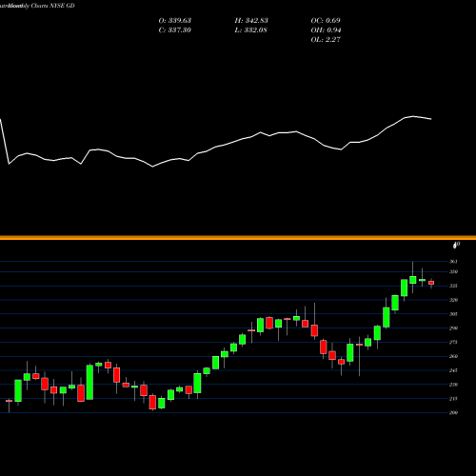Click the 320 price axis label
The height and width of the screenshot is (476, 476).
(453, 300)
